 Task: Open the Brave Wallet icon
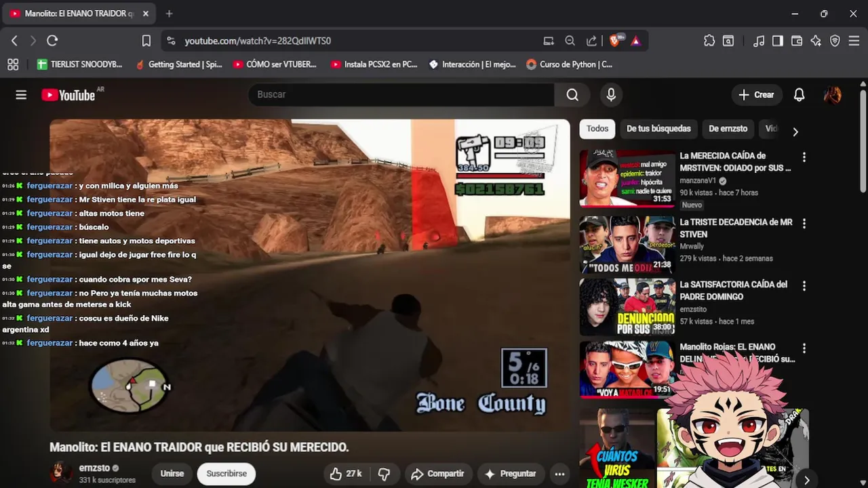(797, 41)
